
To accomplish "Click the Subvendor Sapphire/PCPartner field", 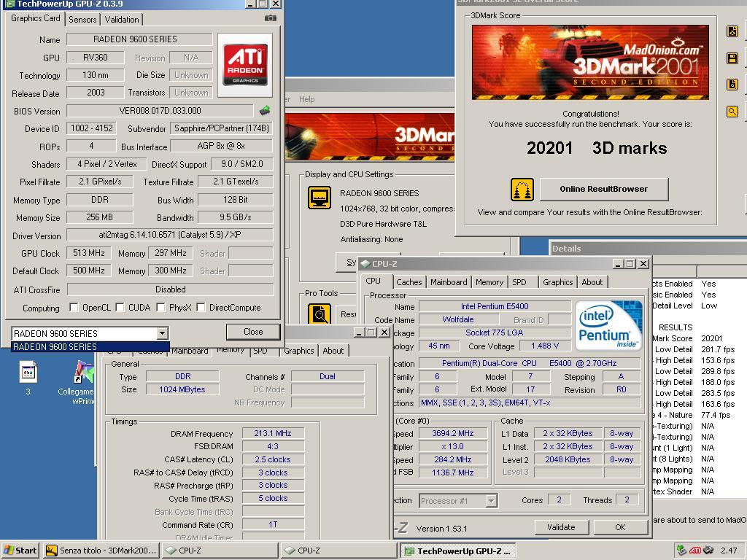I will pos(222,128).
